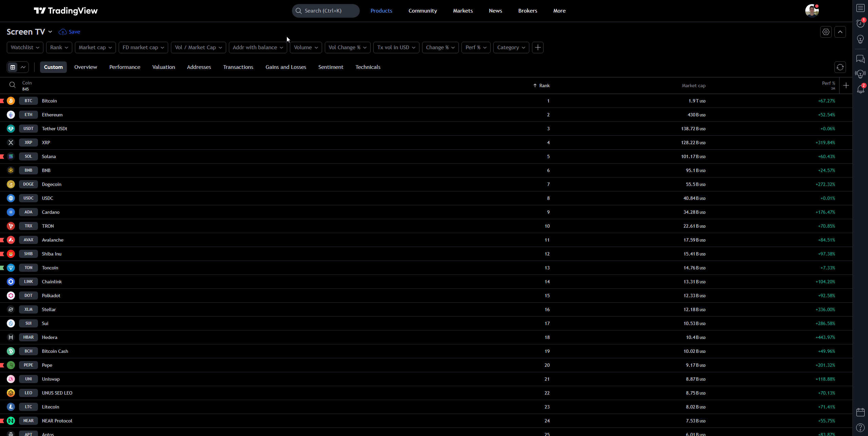Click the Dogecoin coin logo
The width and height of the screenshot is (868, 436).
coord(11,184)
